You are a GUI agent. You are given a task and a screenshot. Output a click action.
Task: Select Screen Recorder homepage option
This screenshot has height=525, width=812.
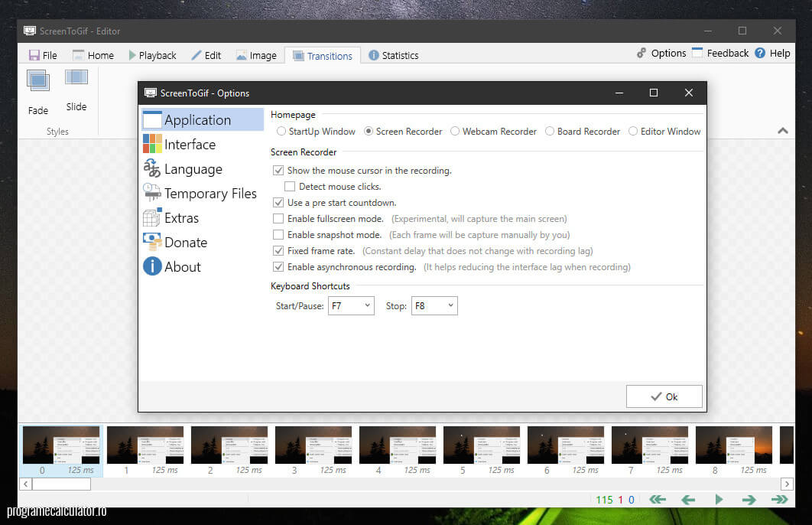pyautogui.click(x=403, y=132)
